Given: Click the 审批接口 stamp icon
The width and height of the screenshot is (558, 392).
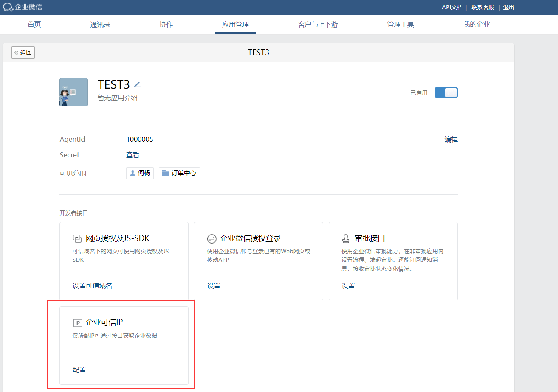Looking at the screenshot, I should pyautogui.click(x=346, y=238).
